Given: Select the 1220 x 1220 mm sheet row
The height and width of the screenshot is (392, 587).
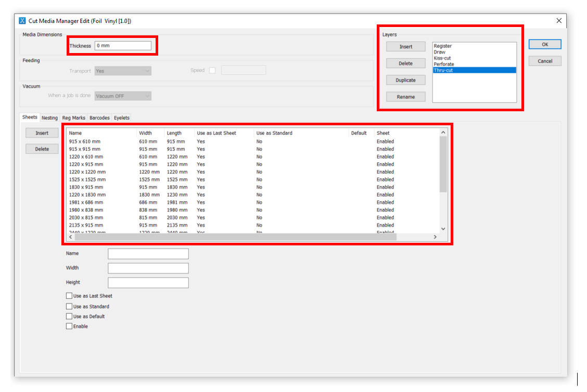Looking at the screenshot, I should tap(253, 172).
